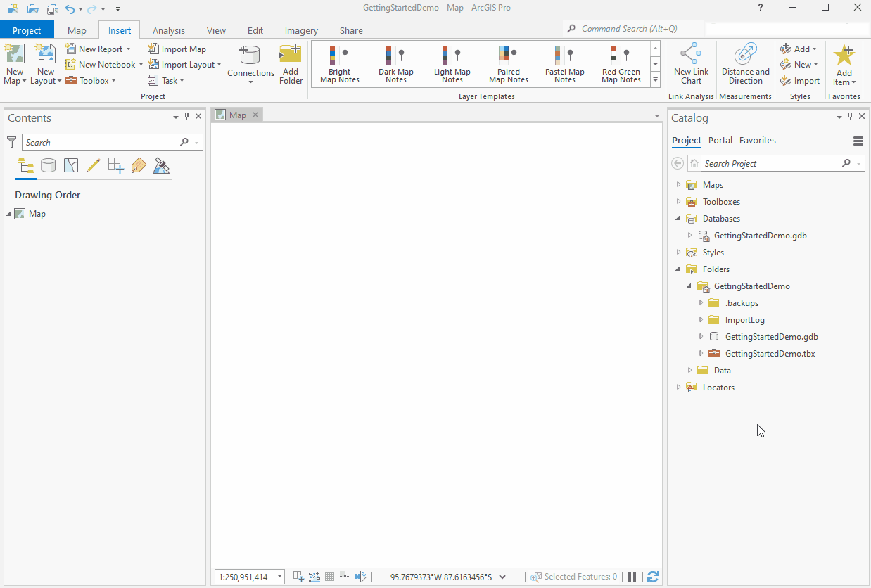Viewport: 871px width, 588px height.
Task: Insert Red Green Map Notes template
Action: tap(621, 65)
